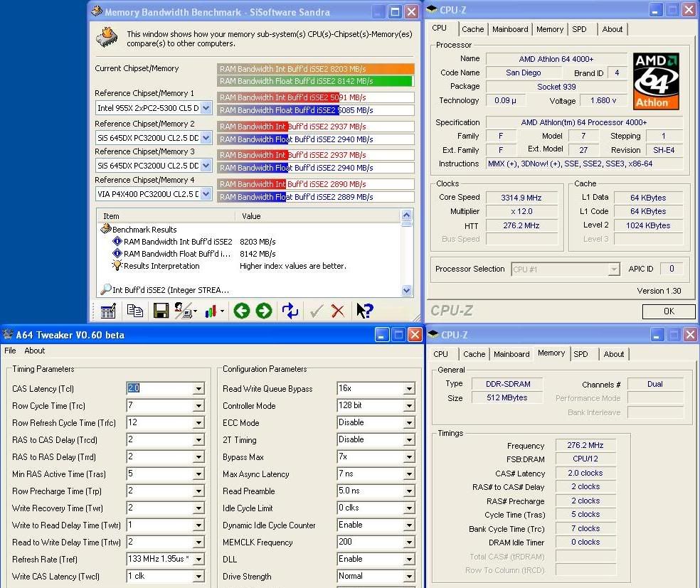The height and width of the screenshot is (588, 700).
Task: Click the options table icon in Sandra toolbar
Action: [x=108, y=311]
